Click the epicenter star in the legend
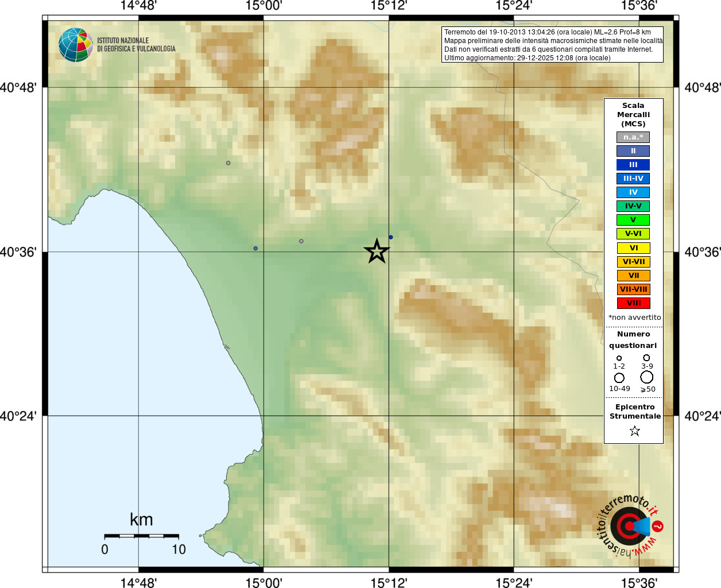 634,431
